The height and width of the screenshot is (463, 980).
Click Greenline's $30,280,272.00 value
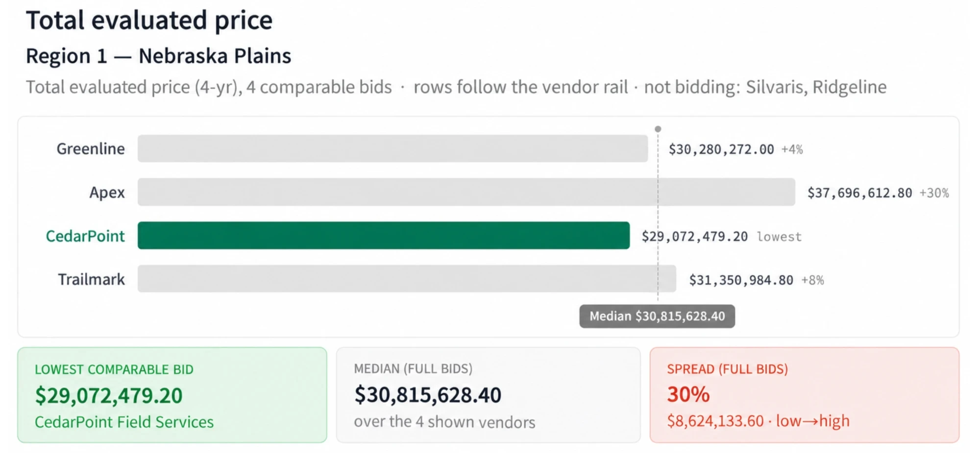point(721,149)
